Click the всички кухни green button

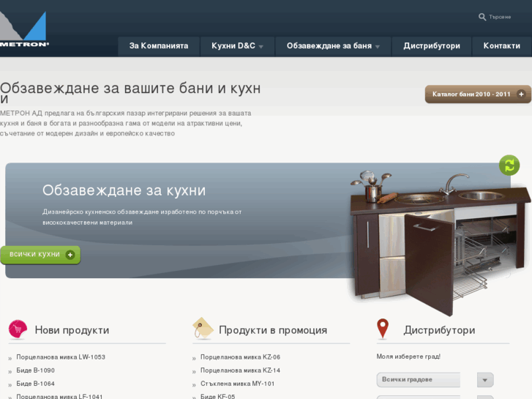(40, 255)
